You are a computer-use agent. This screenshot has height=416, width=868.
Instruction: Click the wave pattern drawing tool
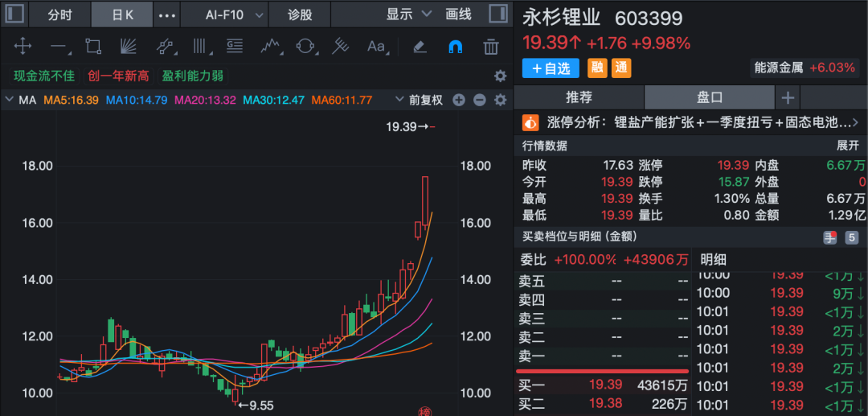click(x=270, y=47)
